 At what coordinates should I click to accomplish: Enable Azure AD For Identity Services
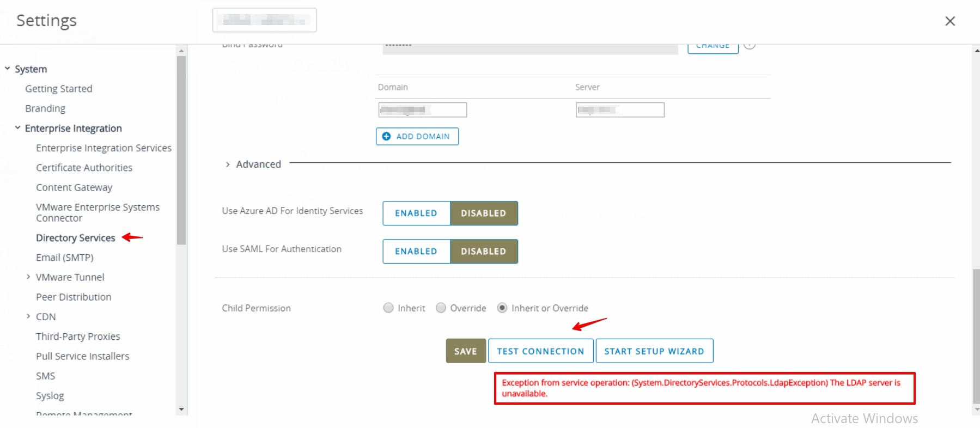(x=416, y=213)
